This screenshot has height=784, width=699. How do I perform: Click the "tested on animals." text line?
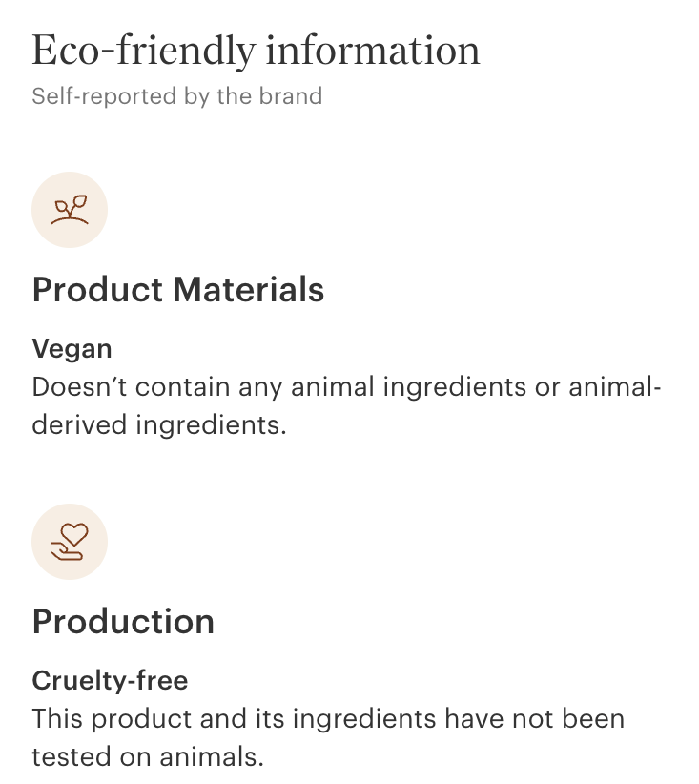(147, 757)
